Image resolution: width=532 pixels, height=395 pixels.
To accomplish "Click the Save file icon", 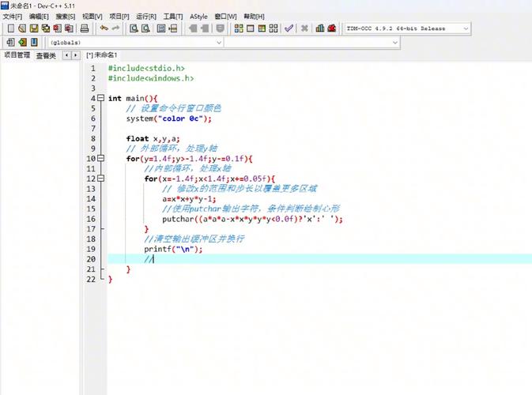I will coord(34,28).
